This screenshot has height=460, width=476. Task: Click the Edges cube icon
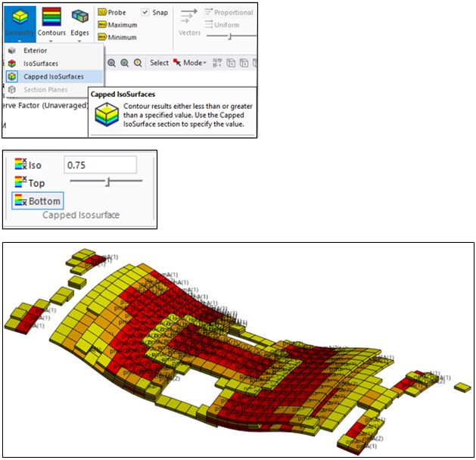pos(80,16)
